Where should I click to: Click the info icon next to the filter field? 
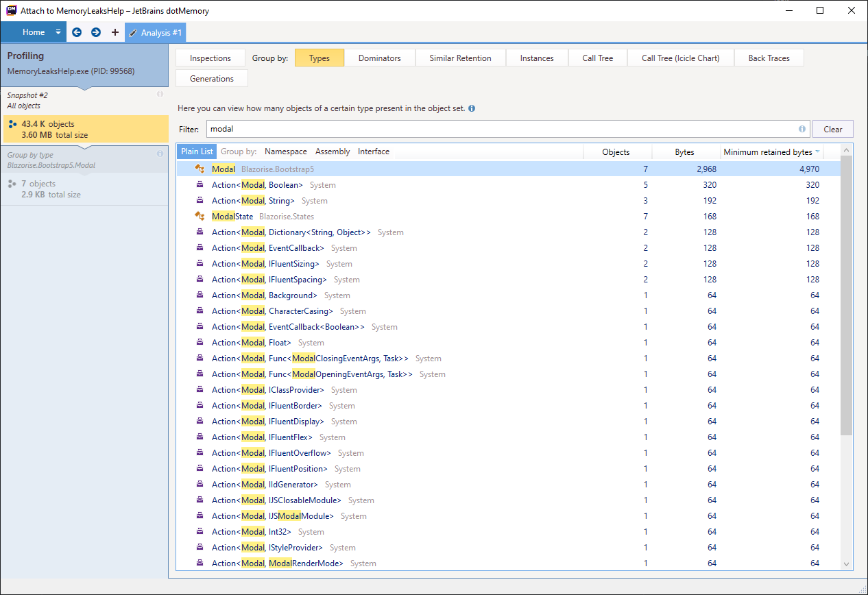coord(801,129)
